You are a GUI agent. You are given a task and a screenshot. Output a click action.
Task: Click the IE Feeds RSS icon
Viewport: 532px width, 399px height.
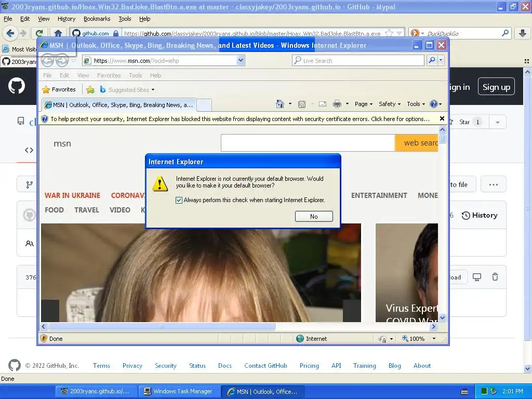(302, 104)
